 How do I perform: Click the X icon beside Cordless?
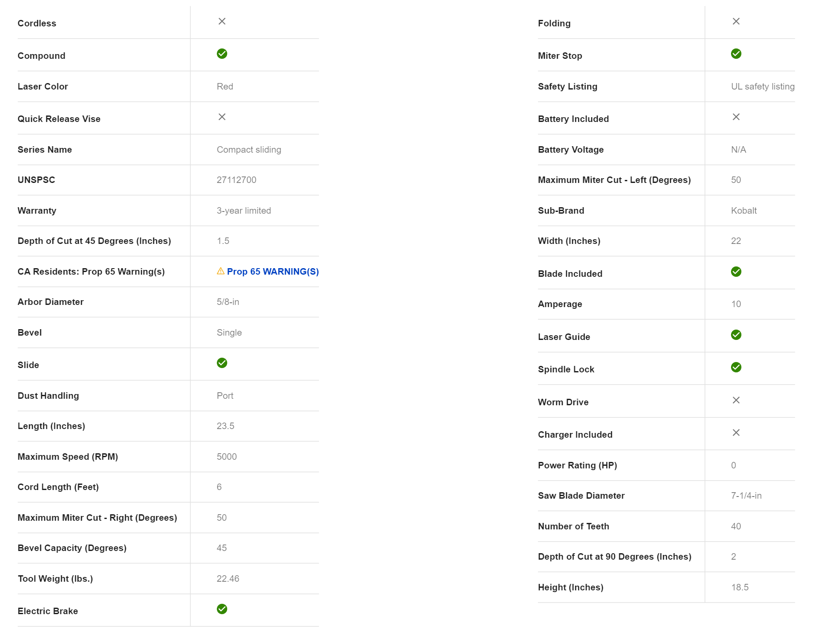[x=222, y=21]
